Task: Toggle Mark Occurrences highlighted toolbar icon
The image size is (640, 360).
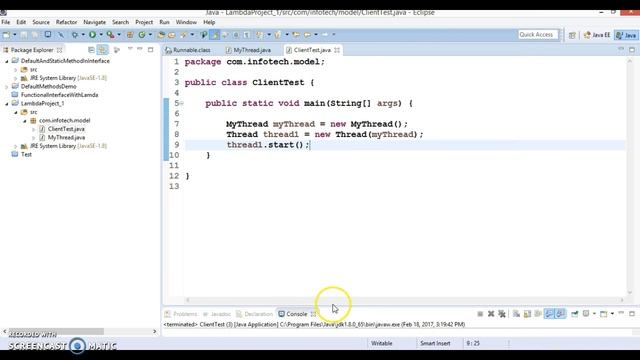Action: [214, 35]
